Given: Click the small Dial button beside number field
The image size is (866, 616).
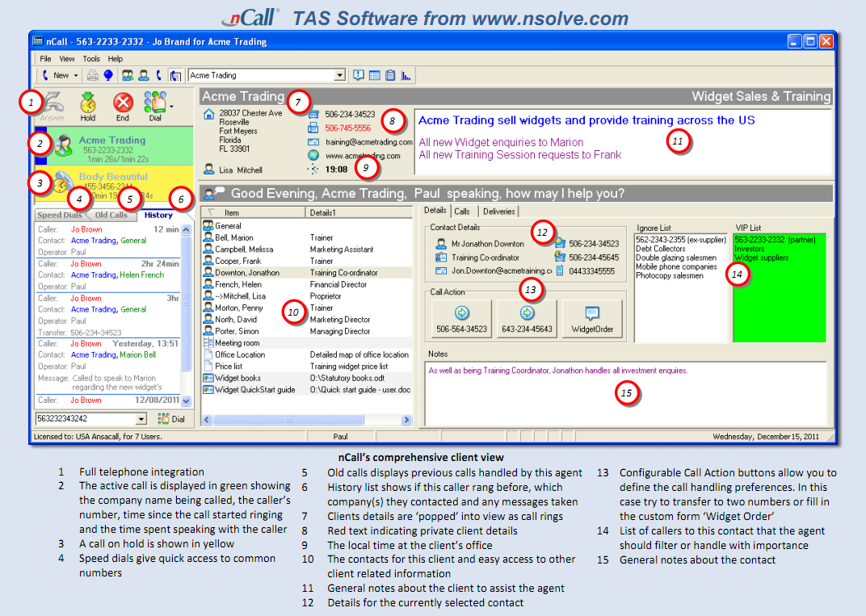Looking at the screenshot, I should point(171,419).
